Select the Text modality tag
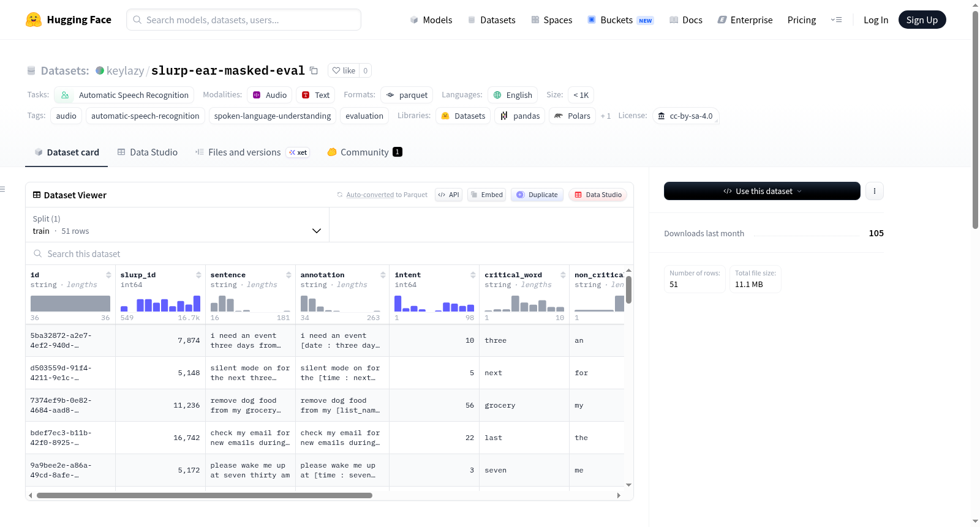The image size is (980, 527). pos(315,95)
